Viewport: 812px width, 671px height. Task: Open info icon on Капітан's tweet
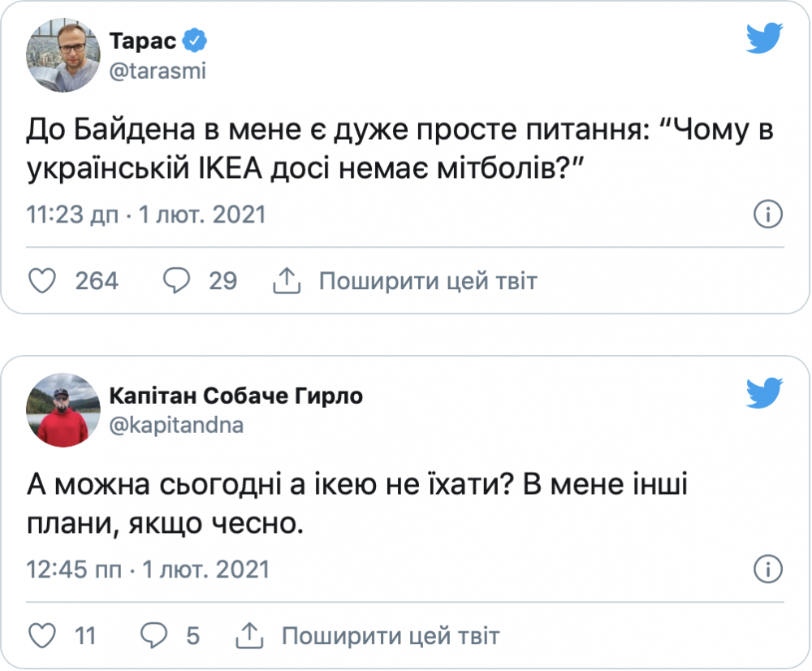767,569
